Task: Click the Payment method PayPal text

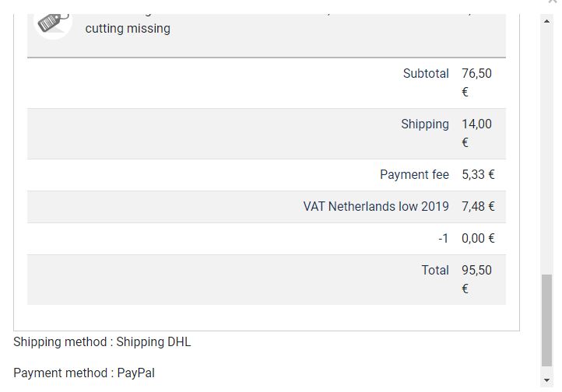Action: 84,373
